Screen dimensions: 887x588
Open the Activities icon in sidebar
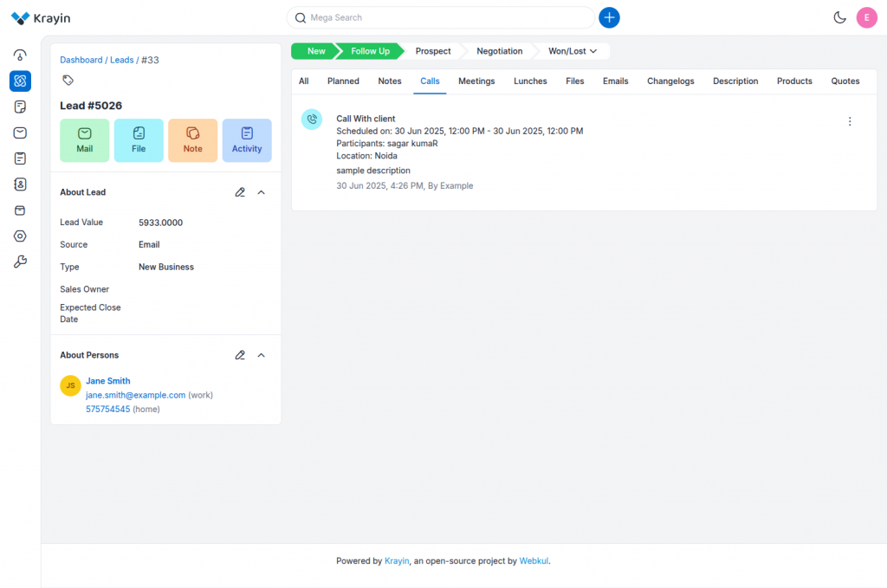click(20, 158)
